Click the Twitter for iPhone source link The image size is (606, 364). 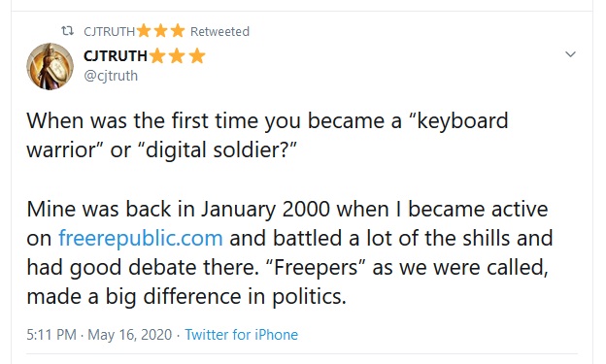coord(242,335)
